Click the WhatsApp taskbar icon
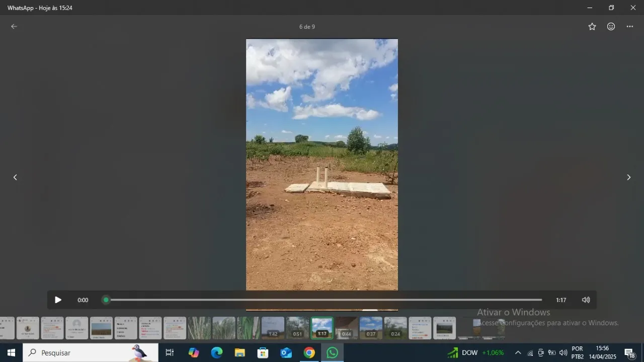 click(x=333, y=352)
